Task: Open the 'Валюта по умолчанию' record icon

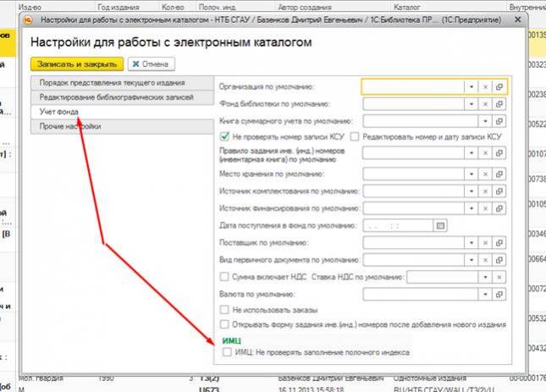Action: (x=499, y=294)
